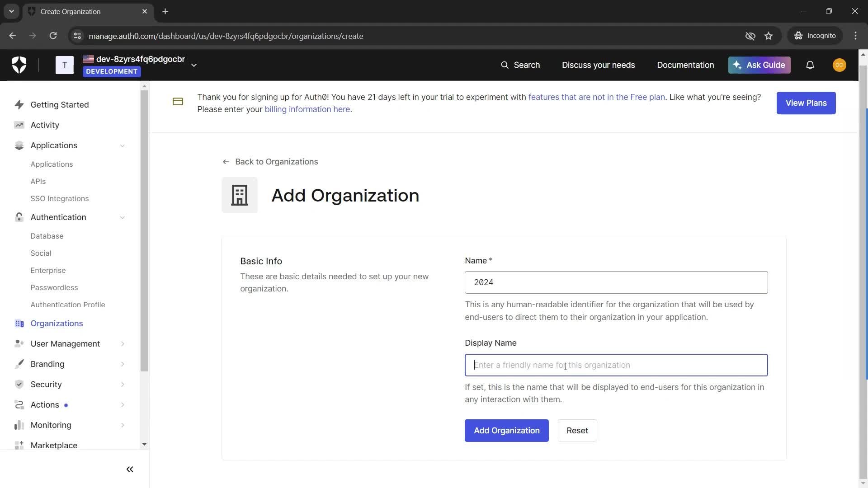This screenshot has width=868, height=488.
Task: Click the Marketplace grid icon
Action: point(19,446)
